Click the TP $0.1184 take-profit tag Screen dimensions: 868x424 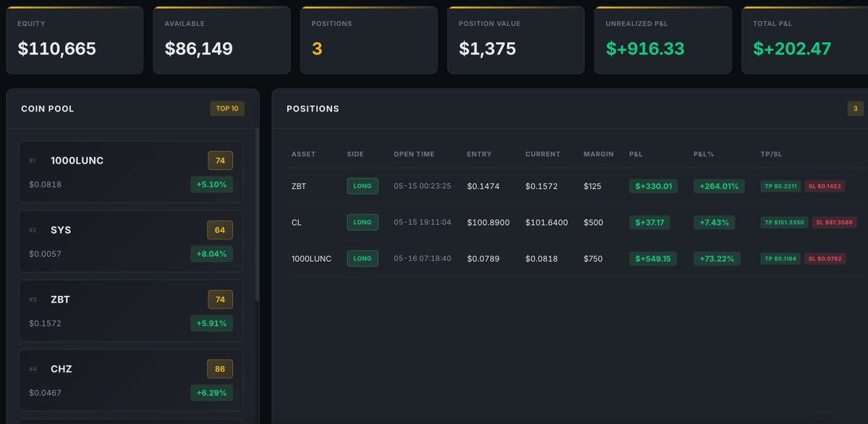780,258
